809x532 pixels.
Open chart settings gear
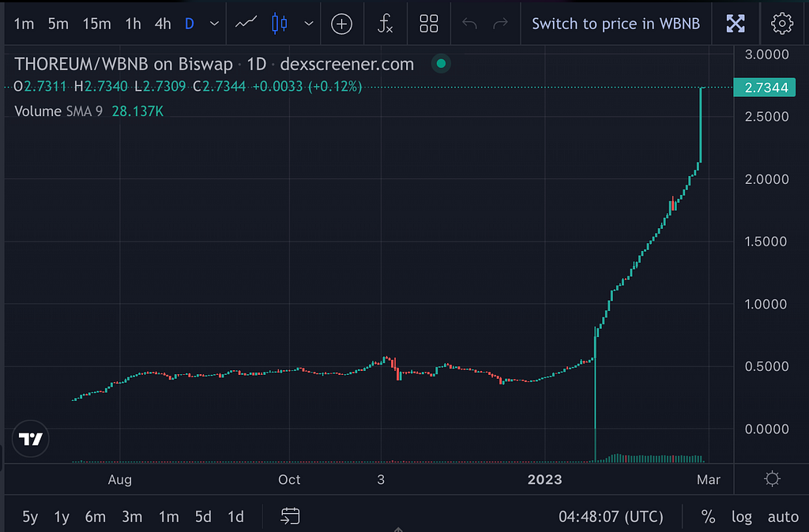point(781,24)
